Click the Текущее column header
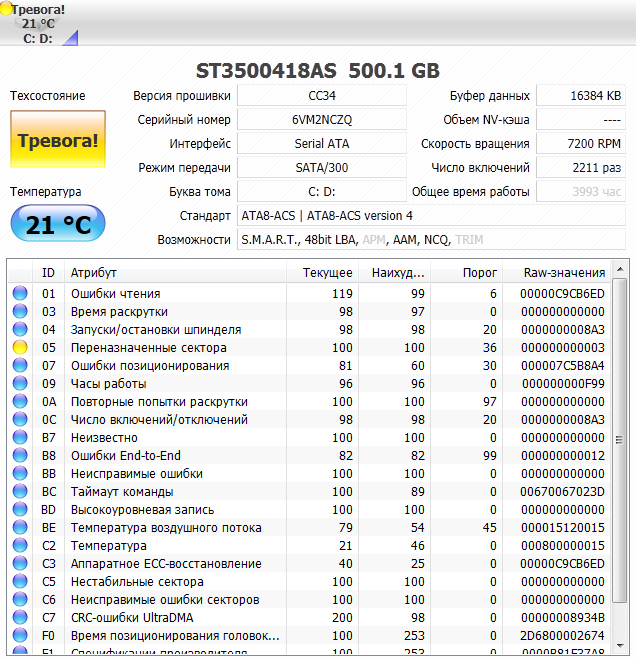This screenshot has width=636, height=660. [323, 273]
